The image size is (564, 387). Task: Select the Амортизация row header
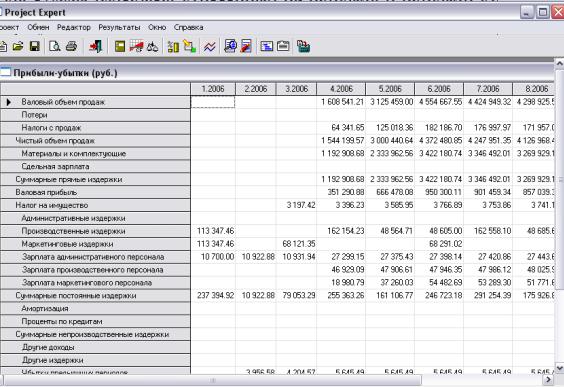coord(95,309)
